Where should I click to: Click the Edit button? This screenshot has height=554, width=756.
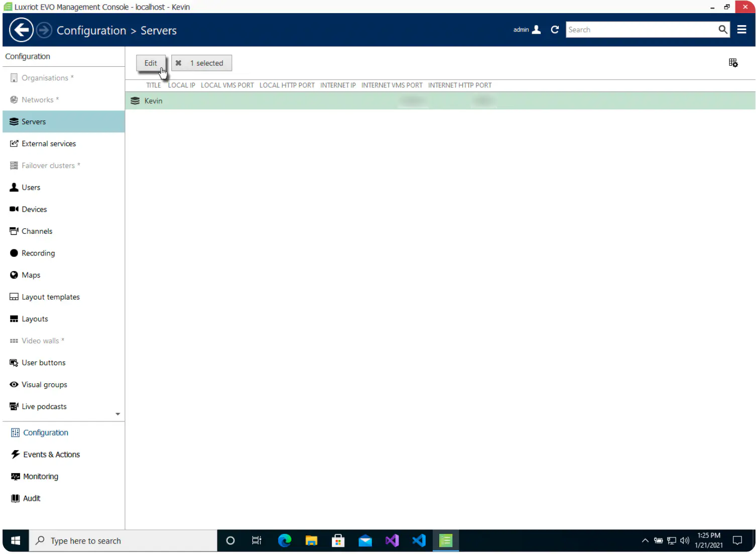click(x=151, y=63)
